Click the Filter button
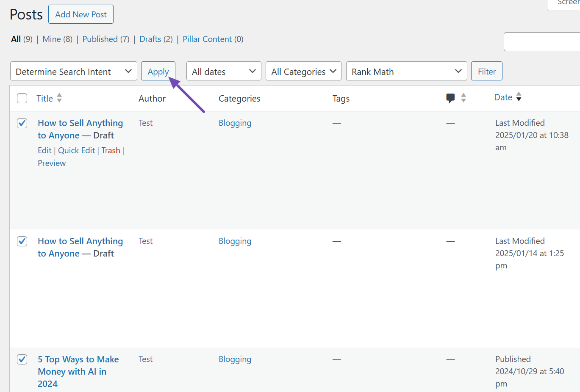 point(486,71)
